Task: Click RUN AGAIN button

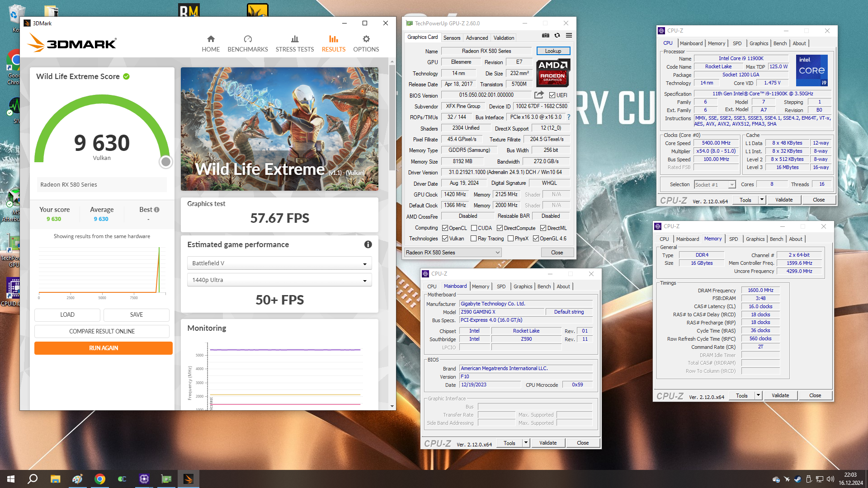Action: (104, 348)
